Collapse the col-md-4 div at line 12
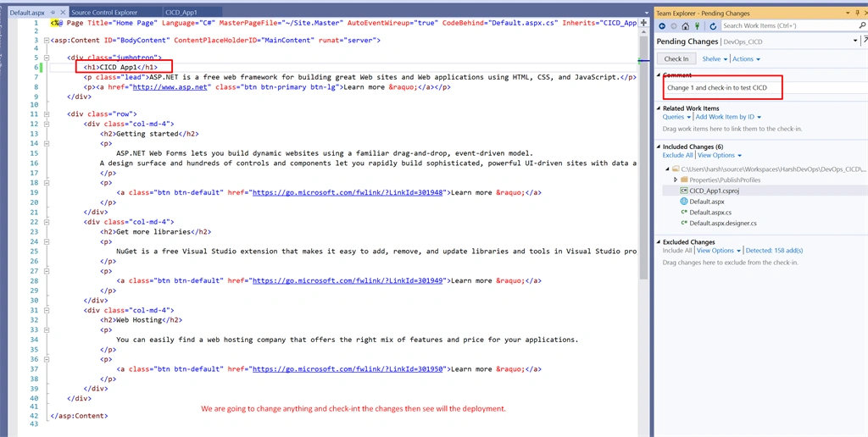The width and height of the screenshot is (868, 437). coord(47,124)
